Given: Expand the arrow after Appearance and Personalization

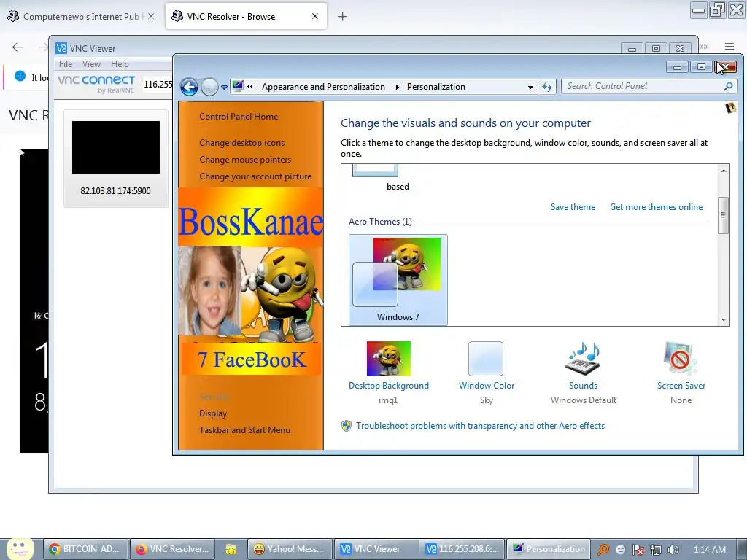Looking at the screenshot, I should (x=397, y=87).
